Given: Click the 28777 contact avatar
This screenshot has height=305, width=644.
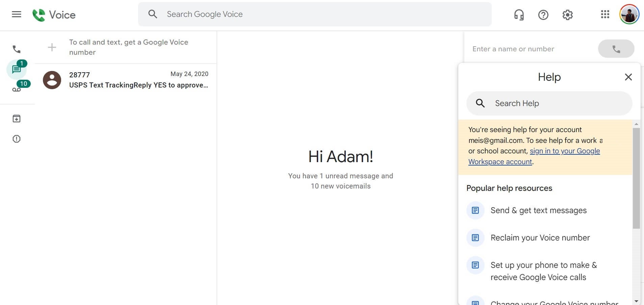Looking at the screenshot, I should [52, 80].
